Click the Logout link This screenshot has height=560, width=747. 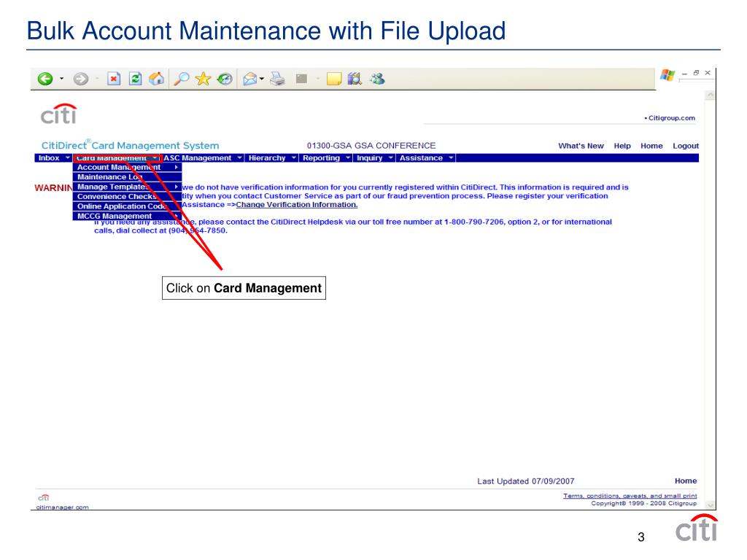click(x=686, y=146)
